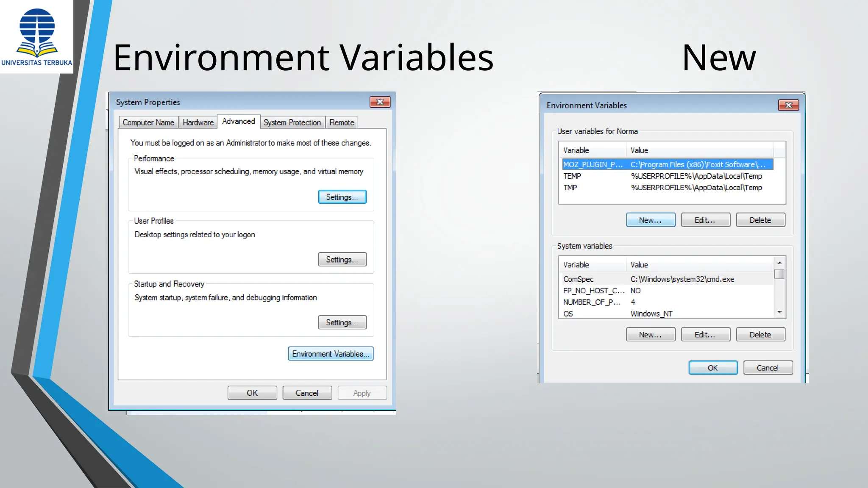Screen dimensions: 868x488
Task: Open Performance Settings button
Action: tap(342, 197)
